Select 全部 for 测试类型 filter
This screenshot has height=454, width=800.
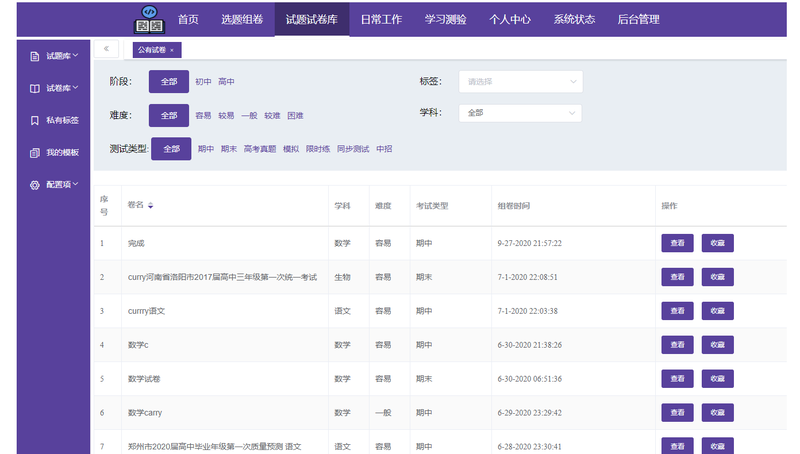pyautogui.click(x=171, y=149)
